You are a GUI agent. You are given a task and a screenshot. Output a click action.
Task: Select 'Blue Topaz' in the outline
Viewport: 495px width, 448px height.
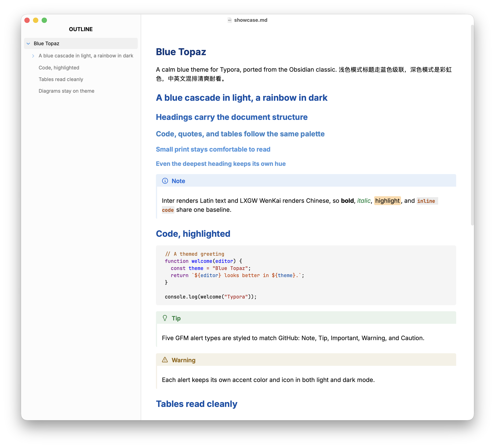[x=81, y=44]
